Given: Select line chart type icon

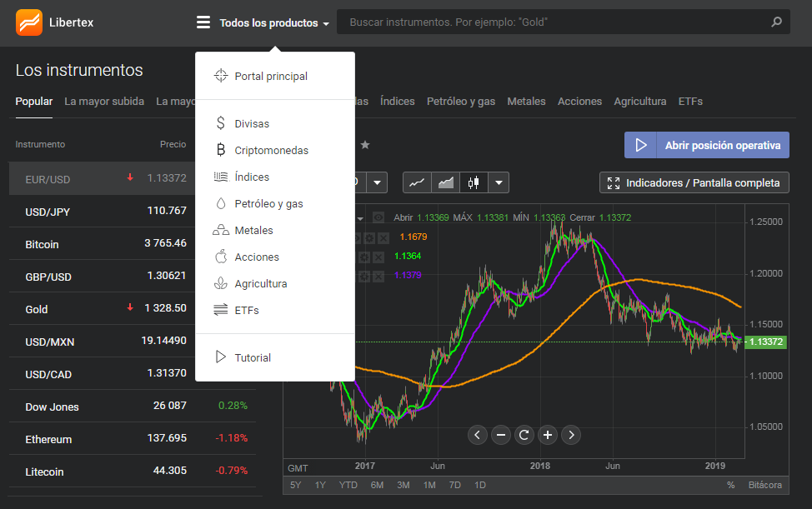Looking at the screenshot, I should (x=417, y=182).
